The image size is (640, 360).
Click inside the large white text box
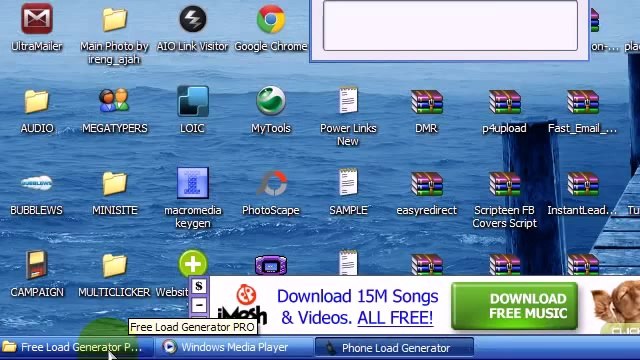click(x=450, y=25)
